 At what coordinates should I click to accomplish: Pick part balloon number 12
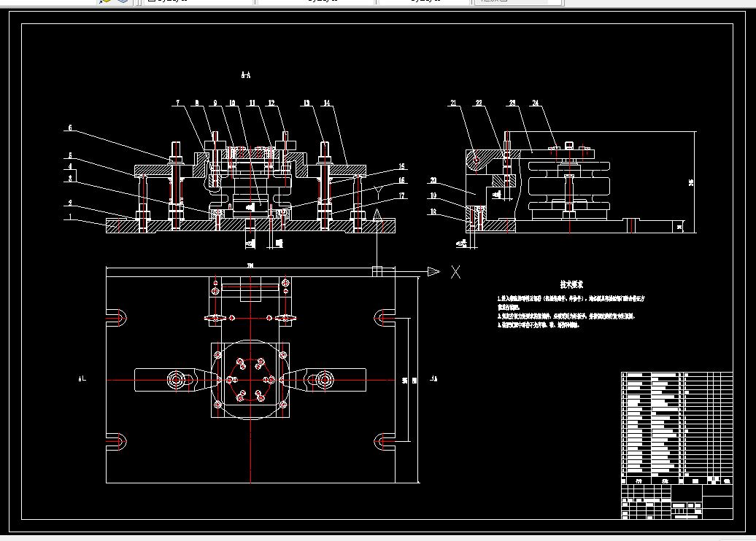coord(271,103)
